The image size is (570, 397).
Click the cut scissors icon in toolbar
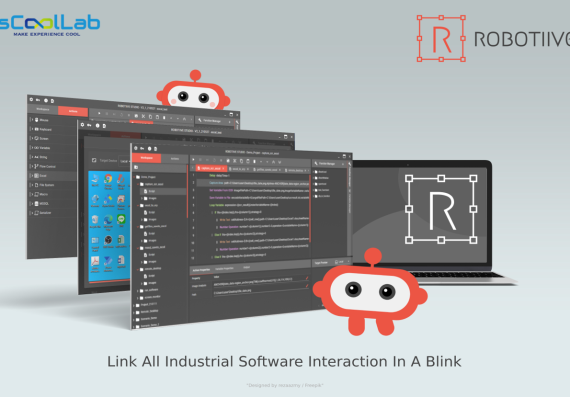click(x=234, y=161)
